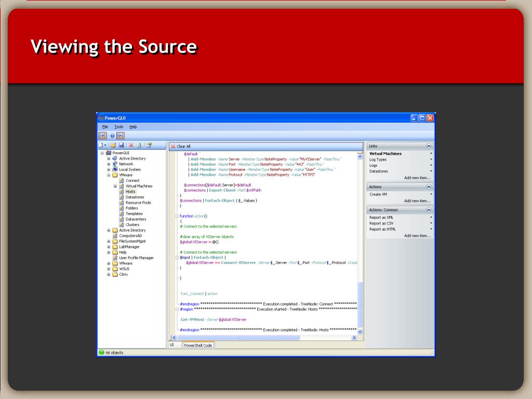
Task: Expand the Network tree node
Action: click(x=109, y=164)
